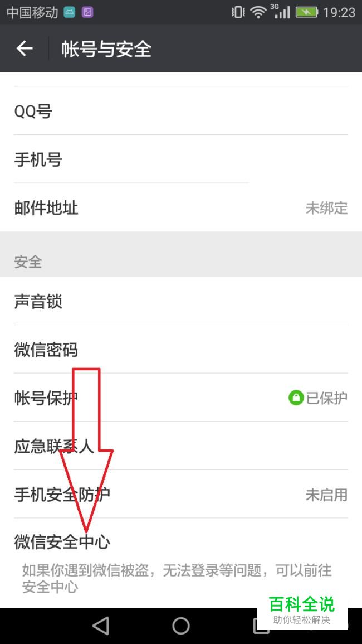Tap the back arrow in header
This screenshot has width=362, height=644.
point(24,49)
